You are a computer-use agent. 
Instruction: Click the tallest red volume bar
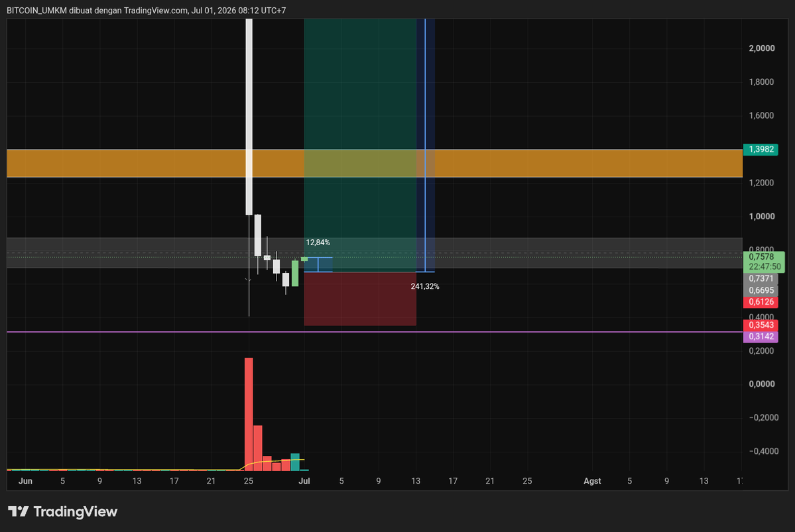pos(249,414)
